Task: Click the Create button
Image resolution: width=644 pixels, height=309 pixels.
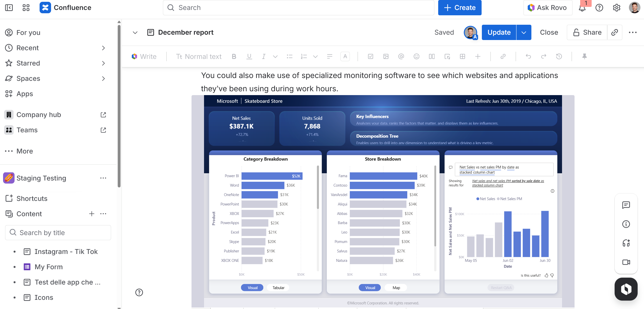Action: 460,8
